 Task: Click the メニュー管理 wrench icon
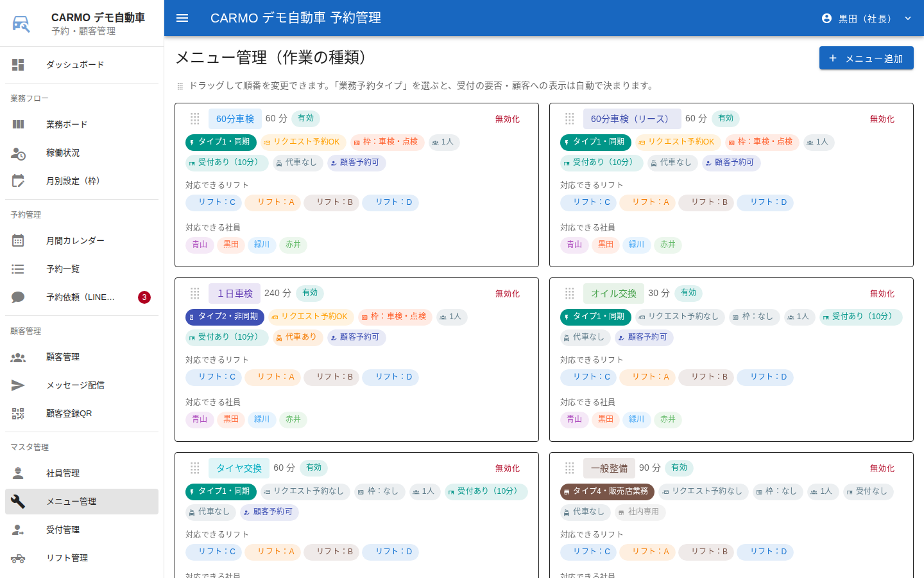[x=18, y=502]
